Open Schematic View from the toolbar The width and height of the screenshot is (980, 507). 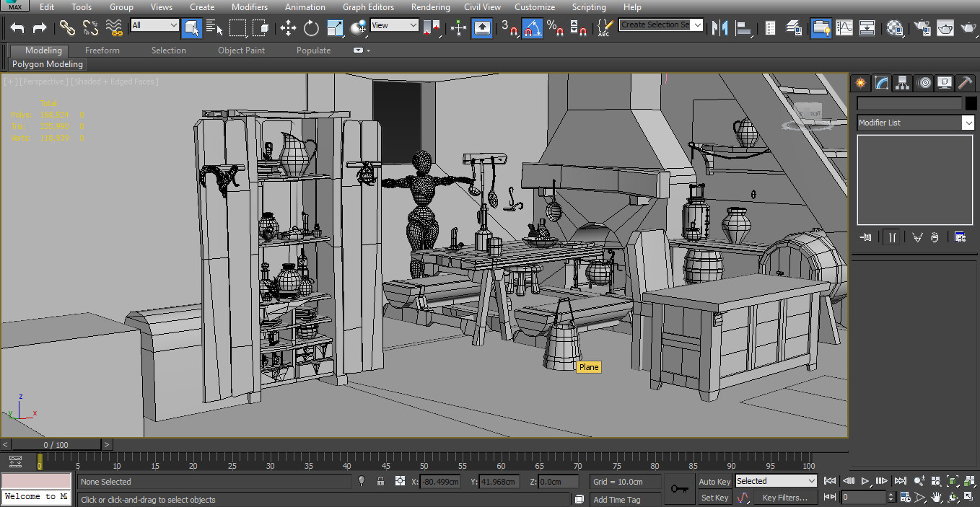pos(867,29)
